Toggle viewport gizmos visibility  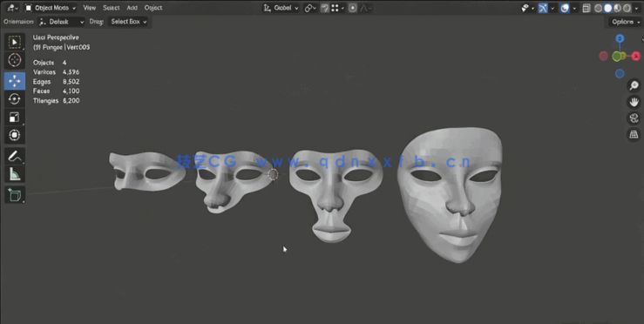[544, 8]
